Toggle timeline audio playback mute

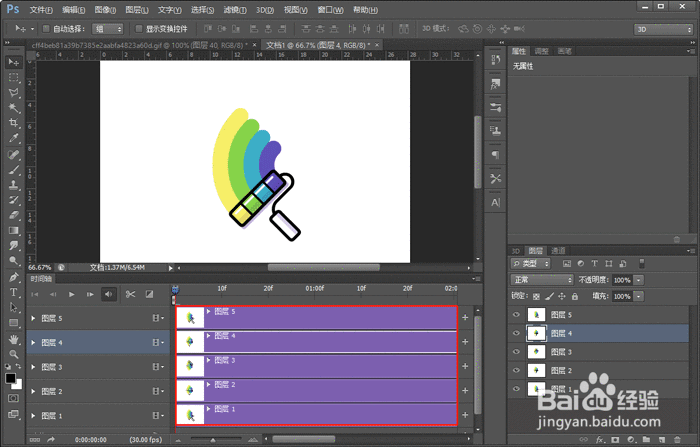(x=108, y=294)
